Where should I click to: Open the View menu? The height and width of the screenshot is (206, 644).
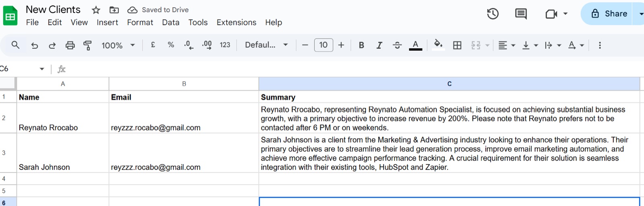tap(79, 23)
